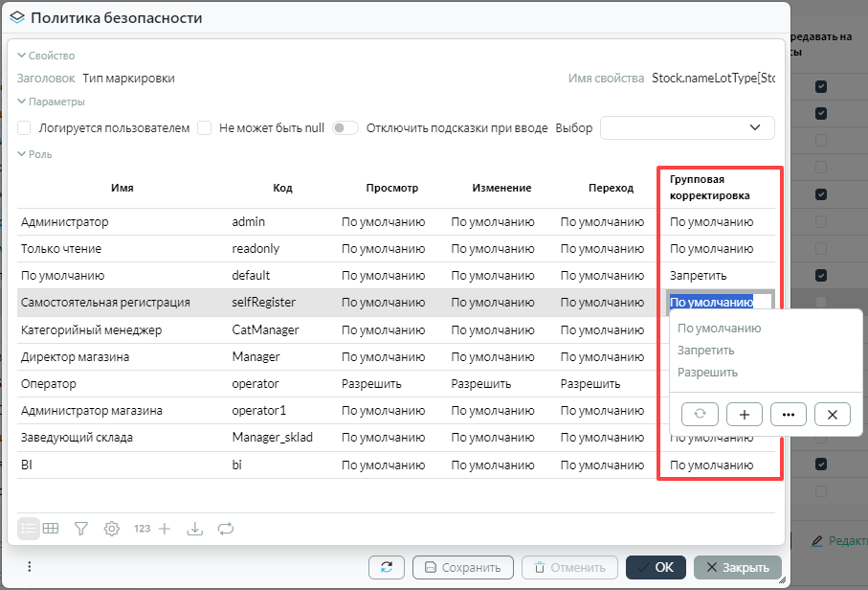Click the ellipsis button in dropdown popup
The width and height of the screenshot is (868, 590).
[788, 414]
